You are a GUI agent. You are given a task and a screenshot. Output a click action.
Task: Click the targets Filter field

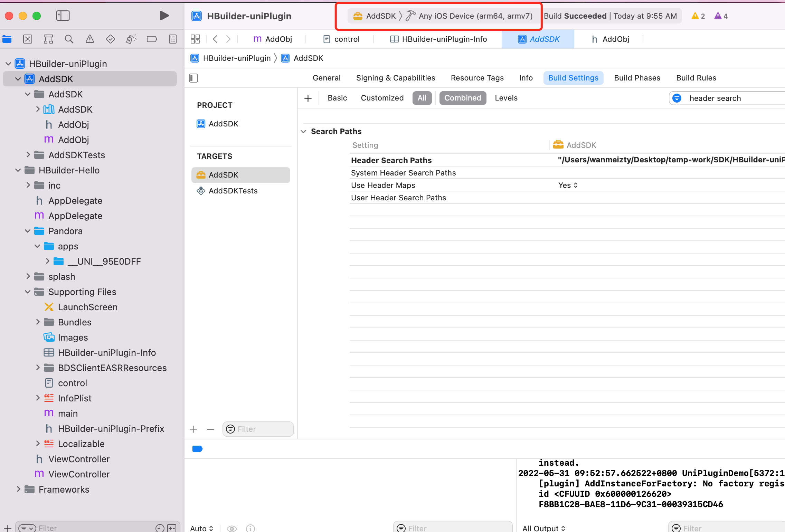[x=258, y=429]
